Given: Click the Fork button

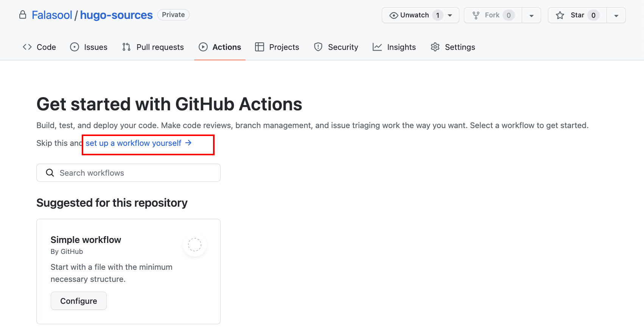Looking at the screenshot, I should (x=493, y=15).
